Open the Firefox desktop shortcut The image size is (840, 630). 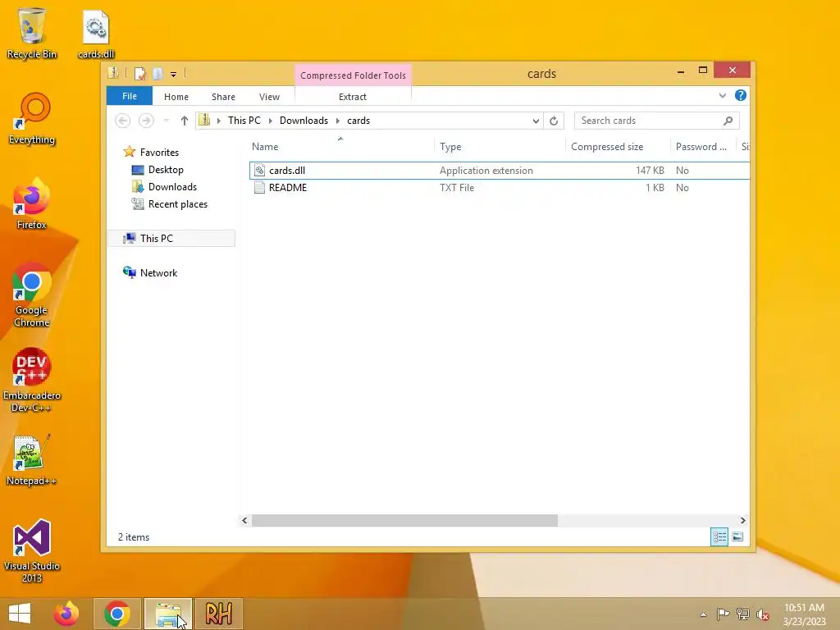32,204
